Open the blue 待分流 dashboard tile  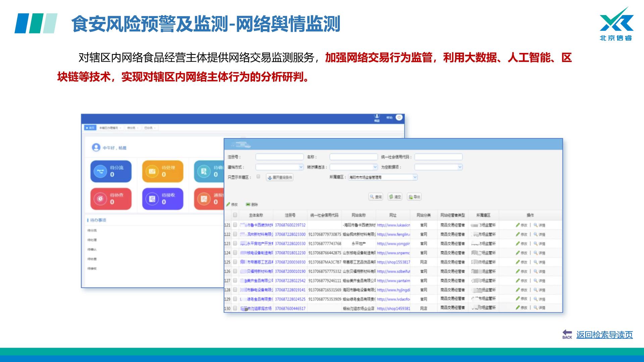[111, 171]
